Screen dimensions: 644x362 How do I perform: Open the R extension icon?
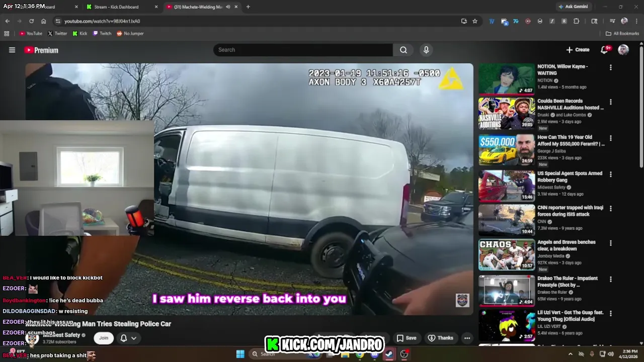[564, 21]
